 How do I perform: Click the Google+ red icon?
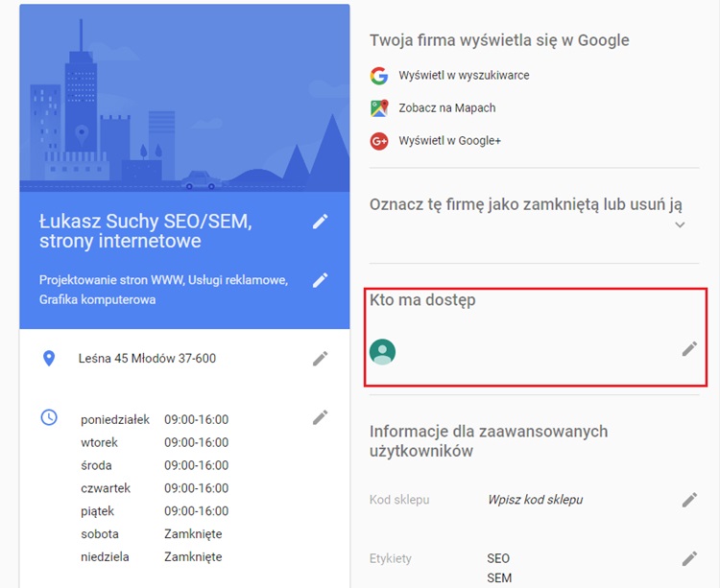coord(379,141)
